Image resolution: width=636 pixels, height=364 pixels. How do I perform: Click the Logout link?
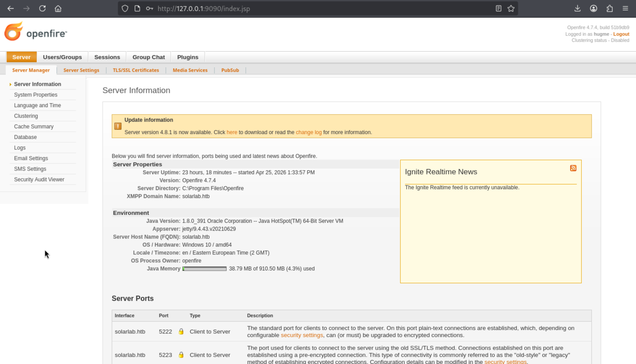621,34
